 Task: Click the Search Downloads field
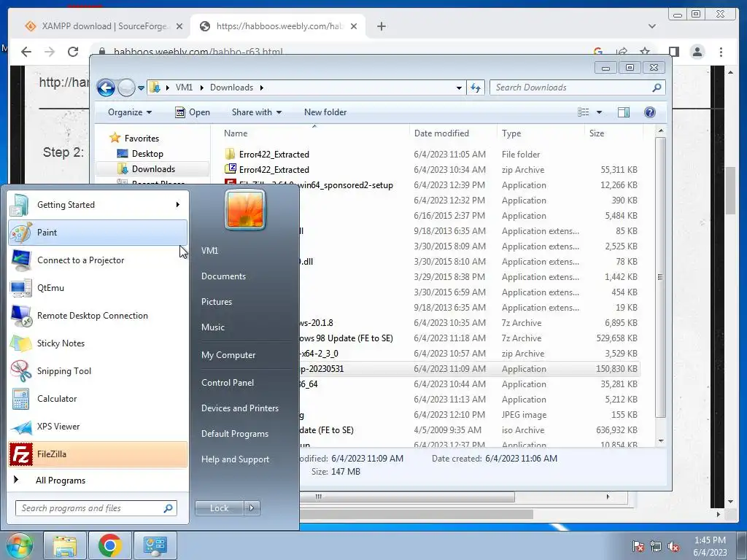coord(578,87)
